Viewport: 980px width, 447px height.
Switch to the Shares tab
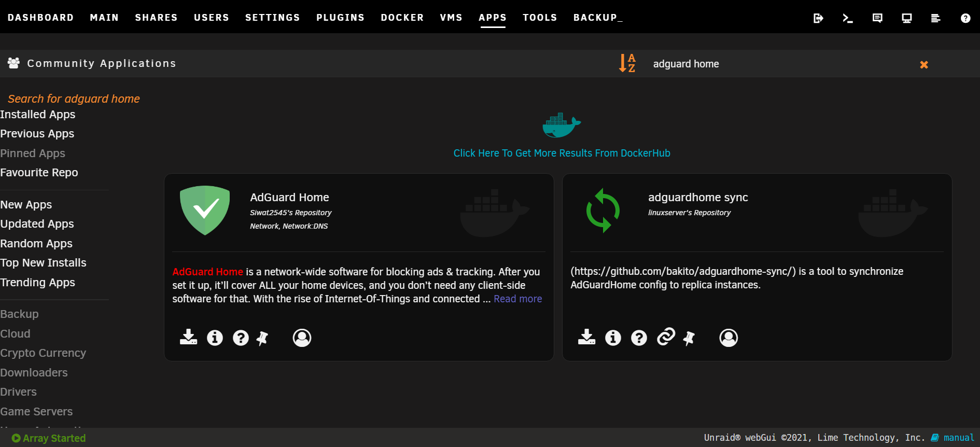coord(156,18)
